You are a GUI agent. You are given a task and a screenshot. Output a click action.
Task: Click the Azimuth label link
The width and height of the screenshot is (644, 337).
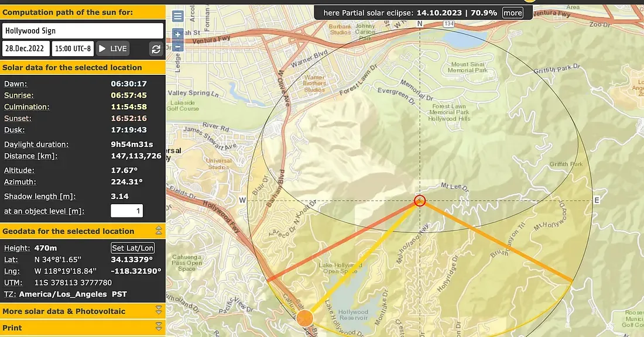point(21,181)
